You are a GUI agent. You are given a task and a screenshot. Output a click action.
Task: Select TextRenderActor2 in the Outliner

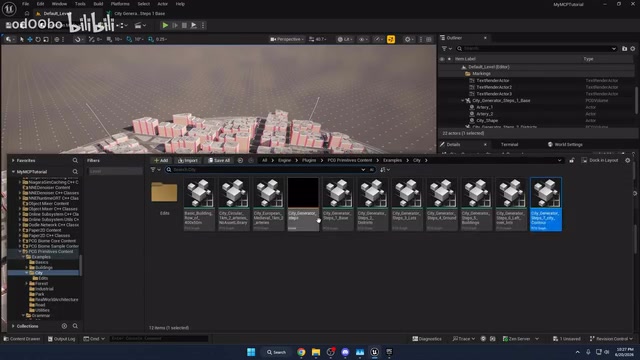click(x=494, y=87)
